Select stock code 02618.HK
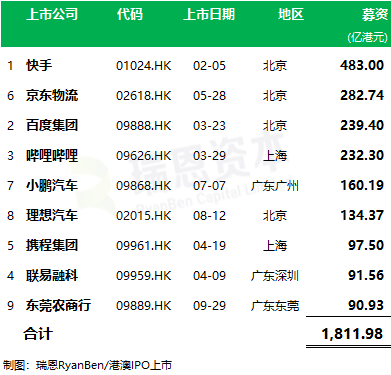Image resolution: width=391 pixels, height=375 pixels. tap(144, 96)
